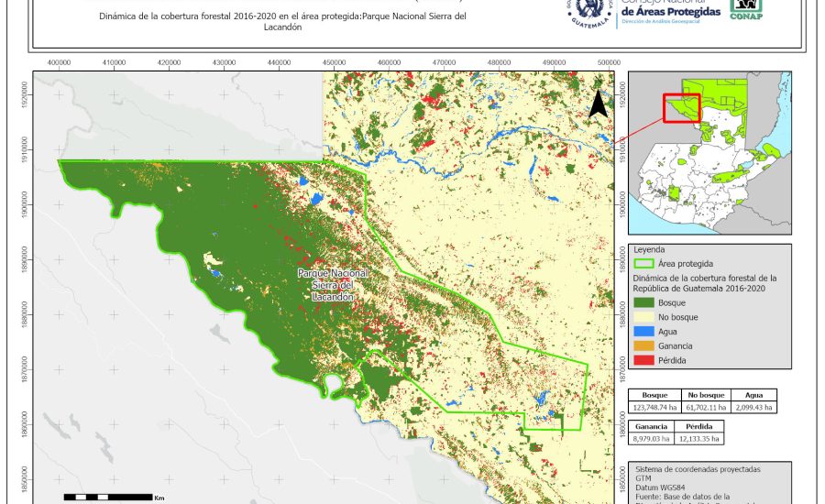Click the No bosque value 61,702.11 ha cell

pos(706,407)
